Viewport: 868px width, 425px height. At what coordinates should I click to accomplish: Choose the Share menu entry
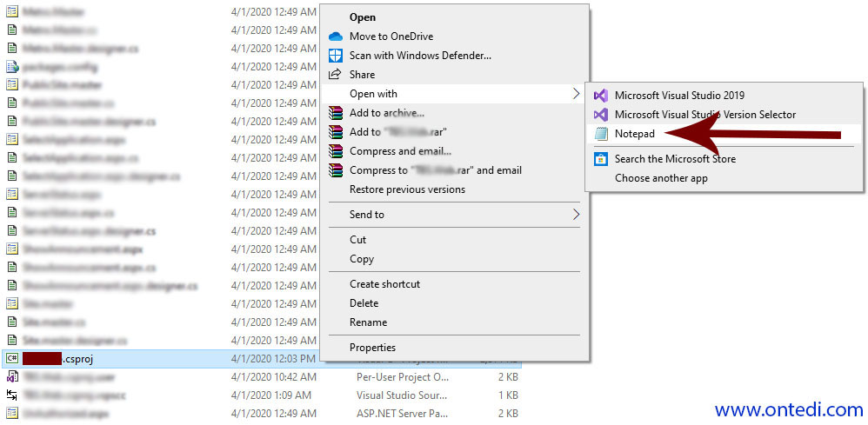coord(362,74)
